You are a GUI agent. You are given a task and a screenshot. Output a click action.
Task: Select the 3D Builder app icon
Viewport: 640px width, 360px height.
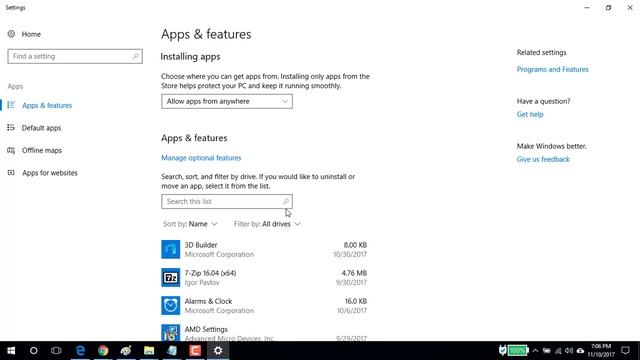(x=171, y=249)
